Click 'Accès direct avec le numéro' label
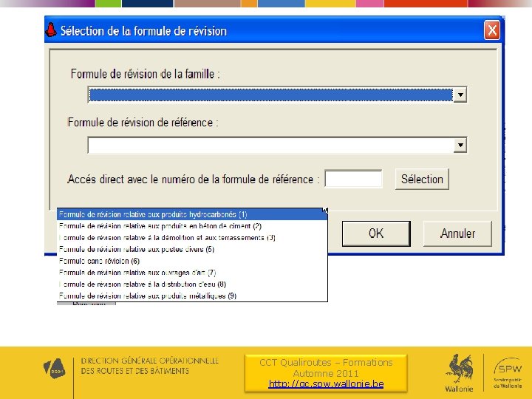 (x=194, y=179)
